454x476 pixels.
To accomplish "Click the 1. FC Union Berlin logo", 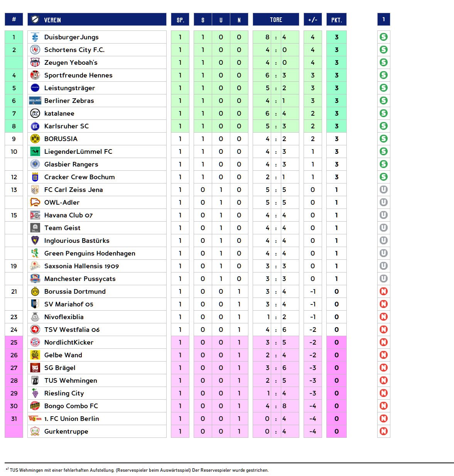I will pyautogui.click(x=35, y=419).
